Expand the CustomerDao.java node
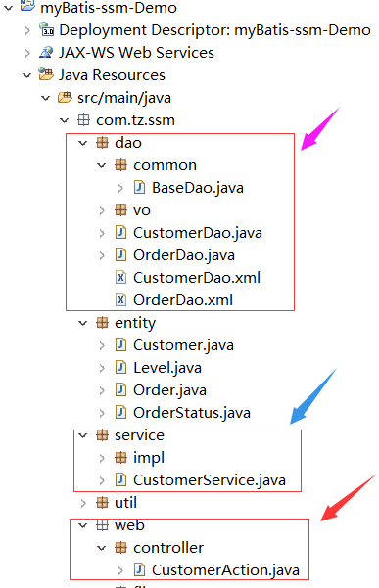This screenshot has height=588, width=379. 102,233
